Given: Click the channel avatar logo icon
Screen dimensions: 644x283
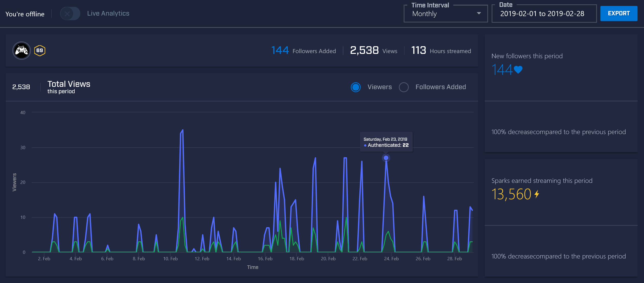Looking at the screenshot, I should click(x=21, y=51).
